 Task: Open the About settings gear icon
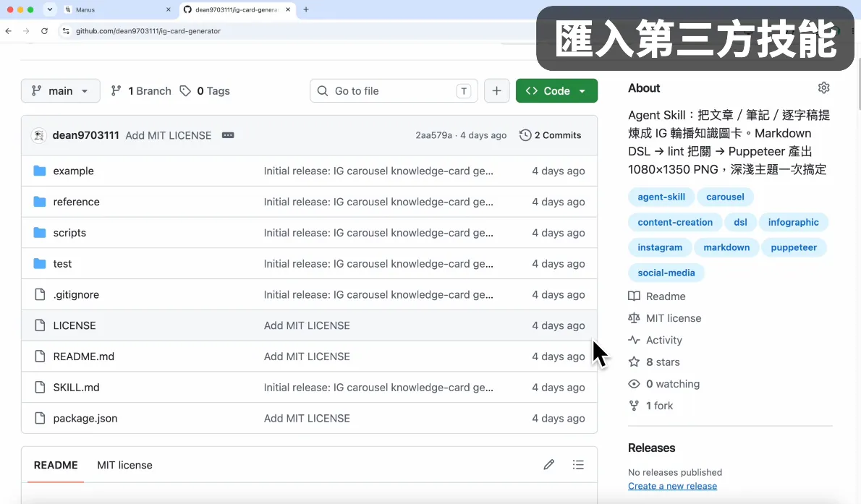pos(823,87)
